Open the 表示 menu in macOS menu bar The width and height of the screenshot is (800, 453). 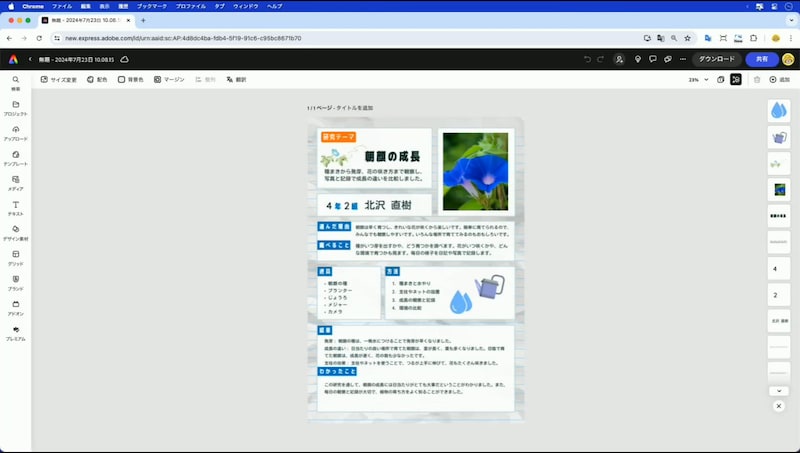tap(104, 6)
